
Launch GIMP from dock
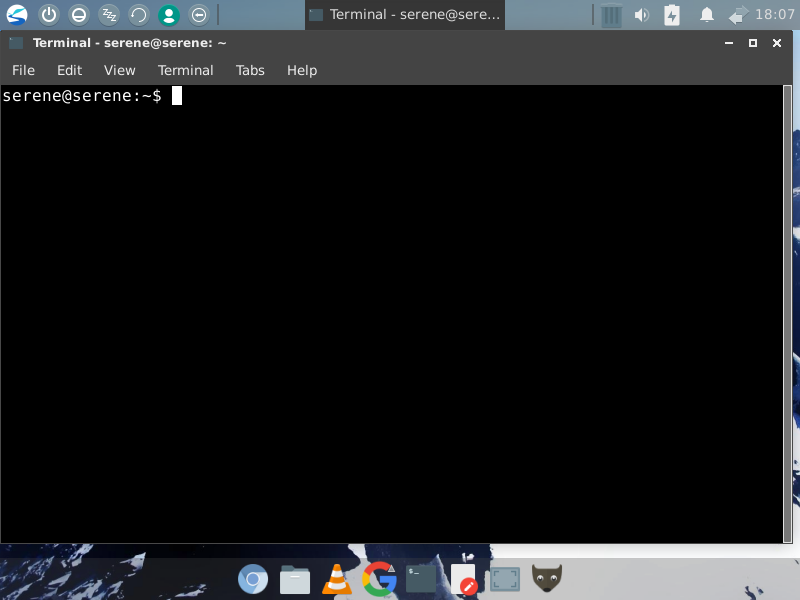click(547, 578)
